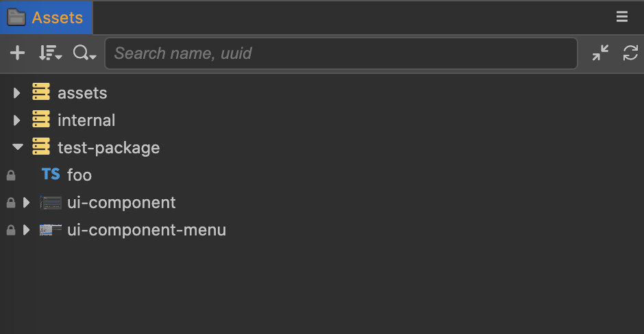Expand the ui-component item

click(x=27, y=203)
